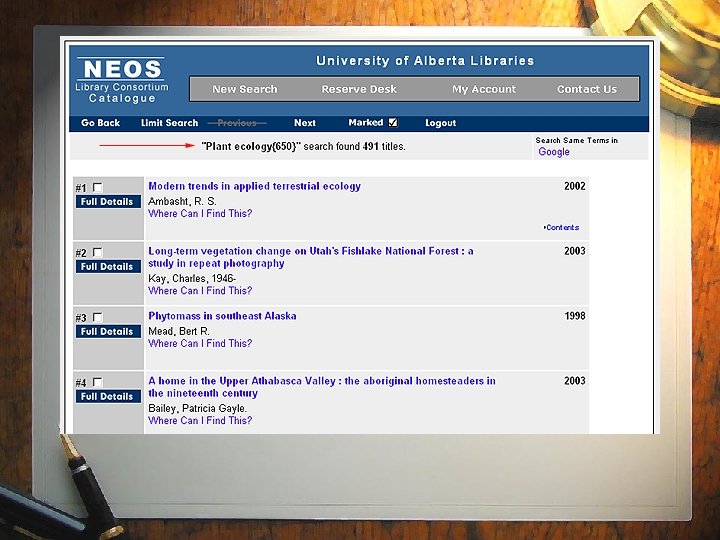This screenshot has width=720, height=540.
Task: Click 'Where Can I Find This?' under Bailey, Patricia Gayle
Action: coord(200,421)
